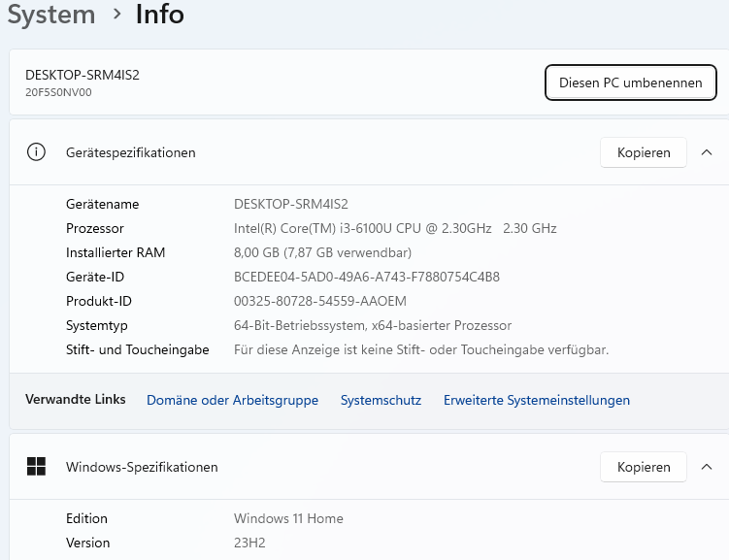Click the Installierter RAM label
This screenshot has width=729, height=560.
116,252
